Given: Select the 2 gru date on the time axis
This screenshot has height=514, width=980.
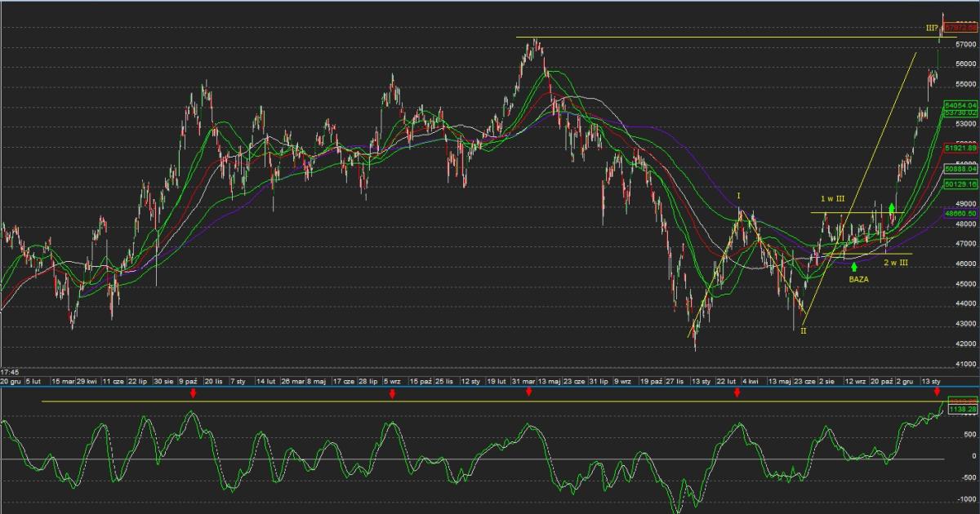Looking at the screenshot, I should pos(904,381).
